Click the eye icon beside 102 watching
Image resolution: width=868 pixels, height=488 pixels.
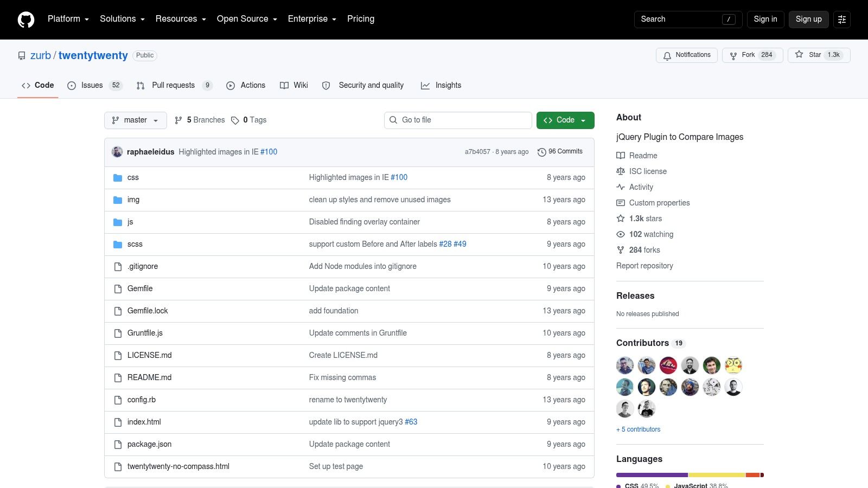tap(621, 234)
